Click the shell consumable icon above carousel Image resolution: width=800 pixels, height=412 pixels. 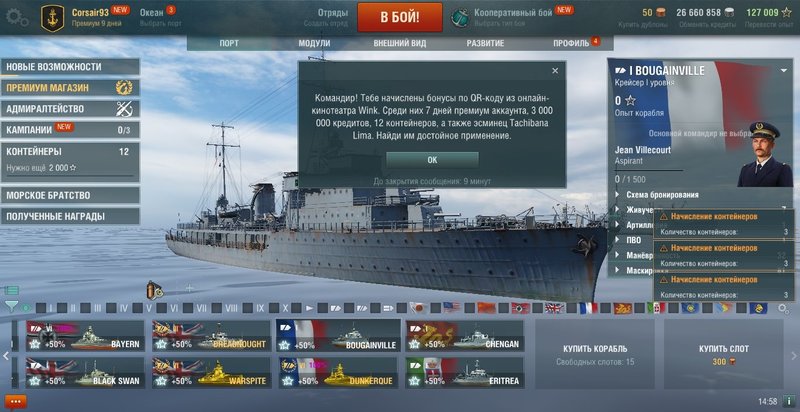click(155, 290)
